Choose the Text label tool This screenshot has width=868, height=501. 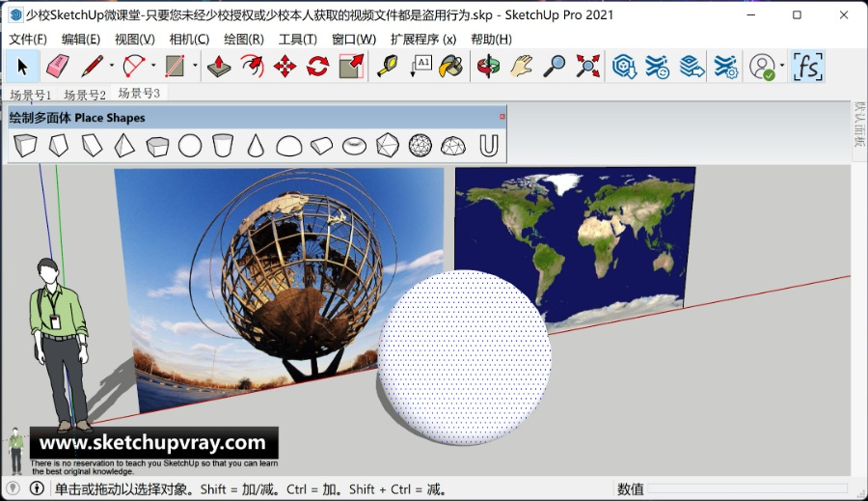coord(420,67)
